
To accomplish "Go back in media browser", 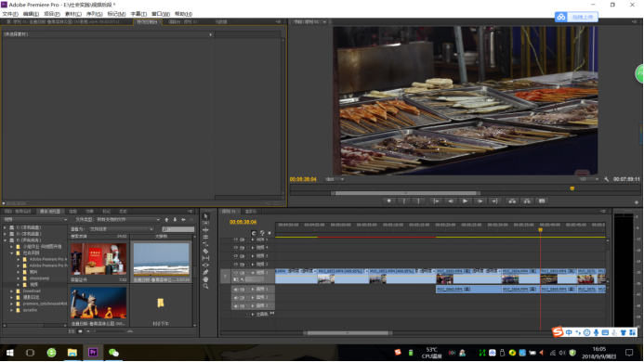I will 183,220.
